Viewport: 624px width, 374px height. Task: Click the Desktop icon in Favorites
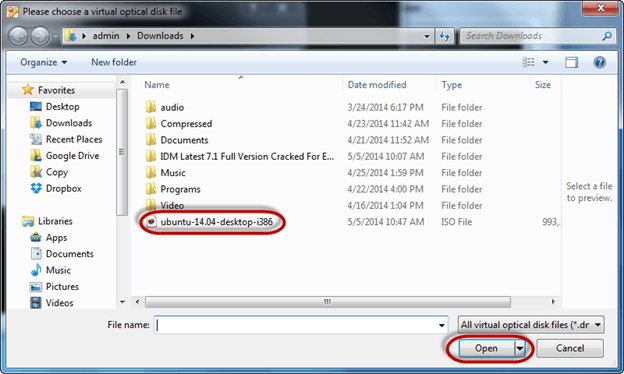[x=36, y=106]
